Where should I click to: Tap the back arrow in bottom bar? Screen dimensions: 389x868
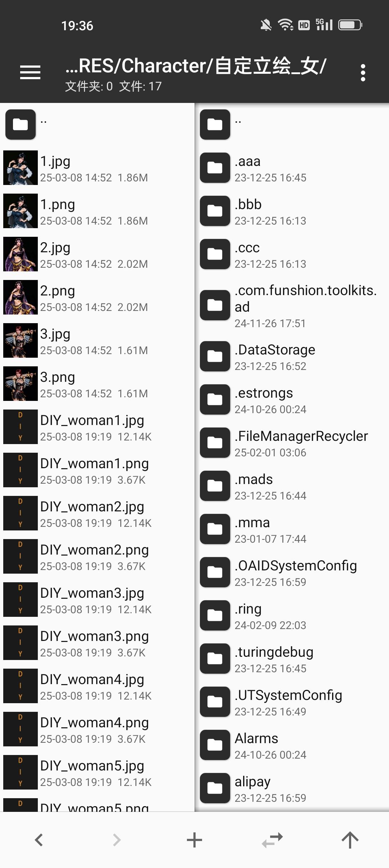tap(39, 840)
